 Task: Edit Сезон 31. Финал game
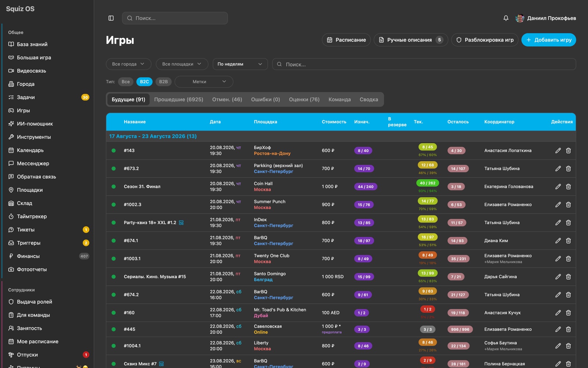click(x=558, y=187)
